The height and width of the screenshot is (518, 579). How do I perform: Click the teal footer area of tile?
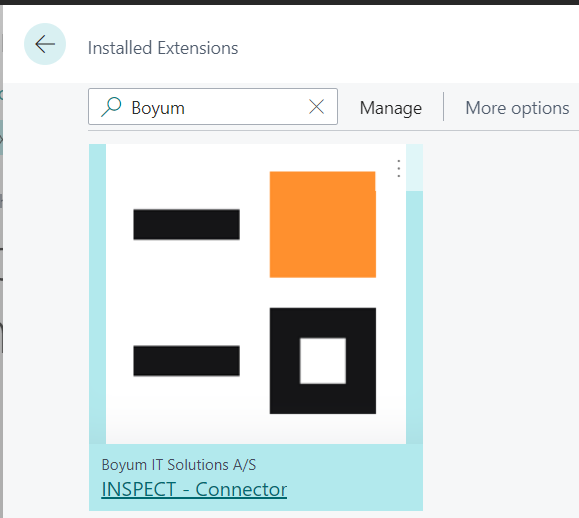point(256,477)
